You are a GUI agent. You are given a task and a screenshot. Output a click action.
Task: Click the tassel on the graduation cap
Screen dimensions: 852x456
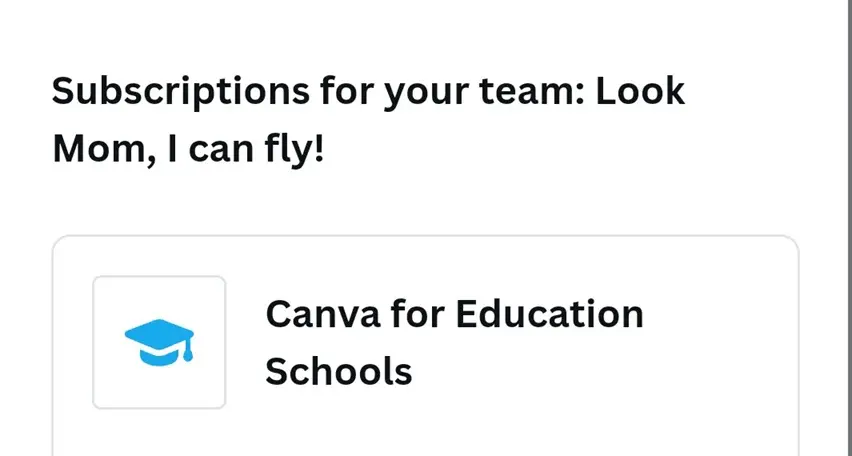pos(188,349)
